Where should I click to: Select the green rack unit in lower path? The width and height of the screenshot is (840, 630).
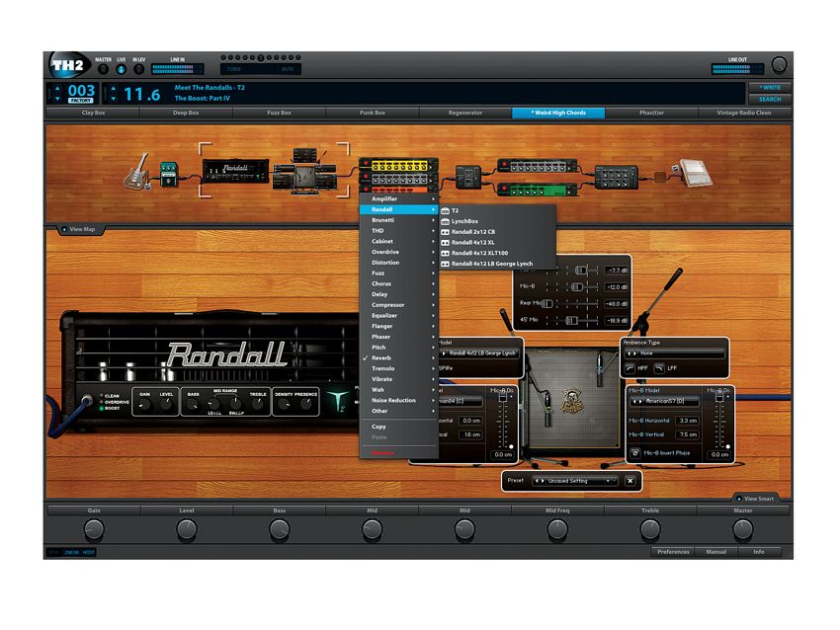[x=538, y=189]
